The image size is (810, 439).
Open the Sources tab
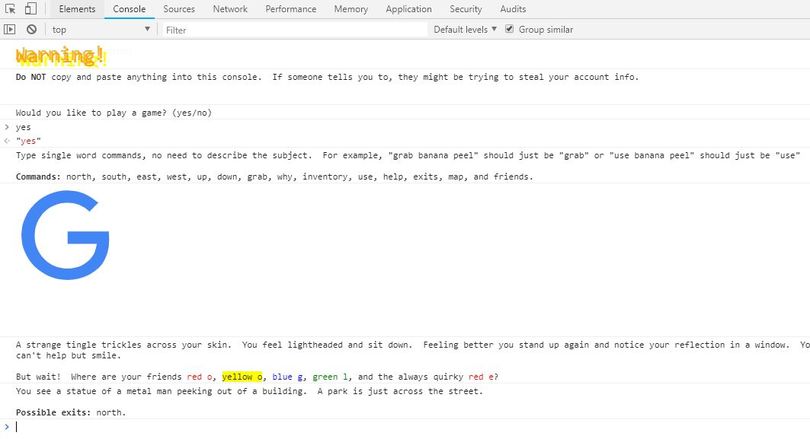179,9
